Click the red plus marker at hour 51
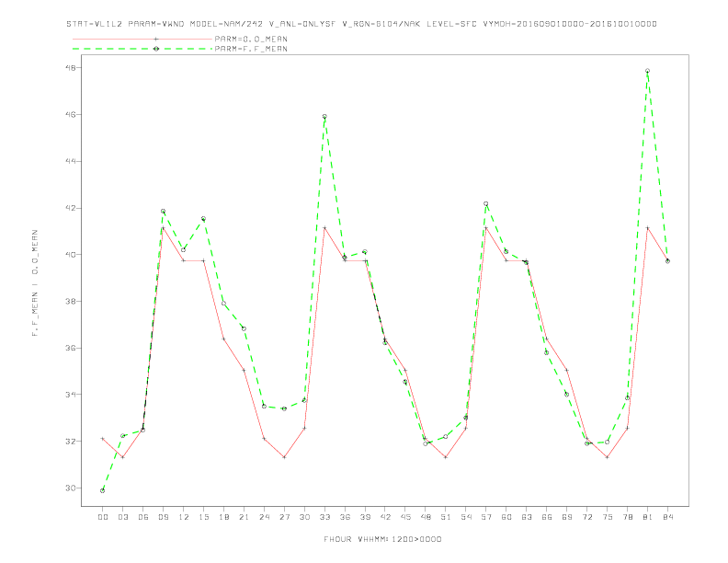 click(446, 457)
